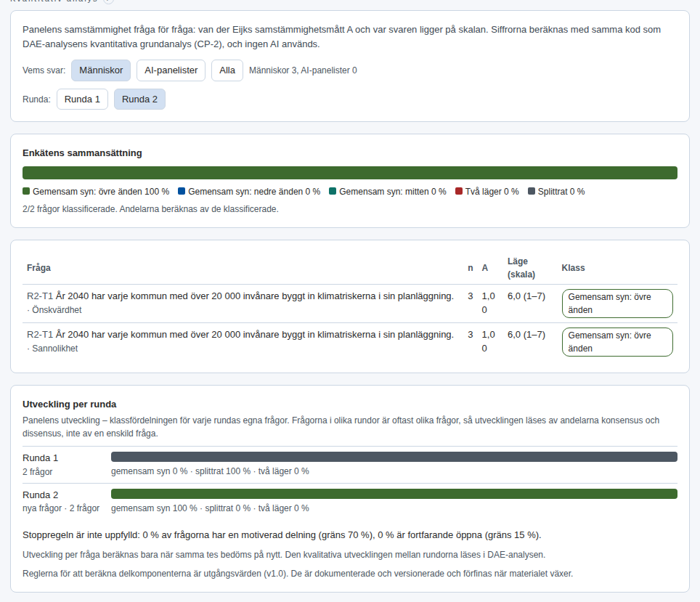Screen dimensions: 700x602
Task: Click the 'A' column header
Action: point(485,268)
